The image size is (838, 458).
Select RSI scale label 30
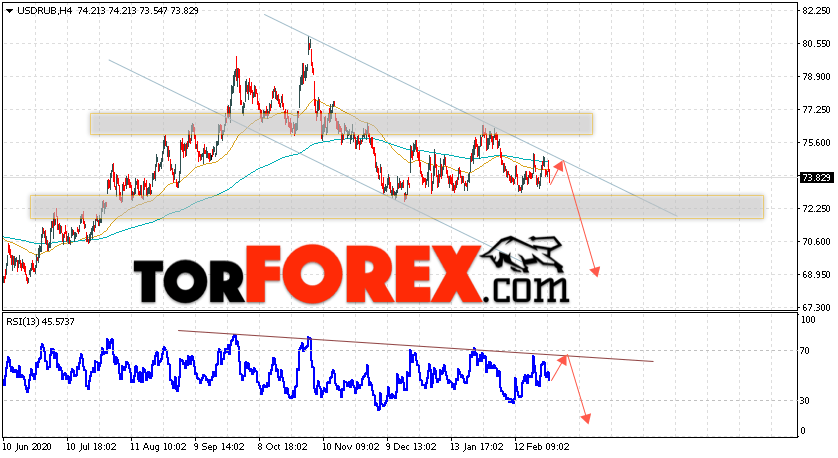[807, 401]
